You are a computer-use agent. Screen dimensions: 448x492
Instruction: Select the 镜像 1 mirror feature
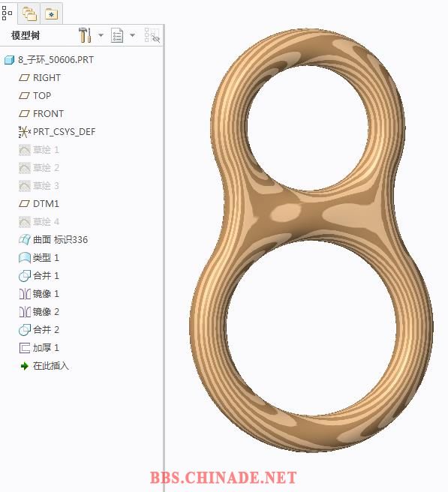46,294
